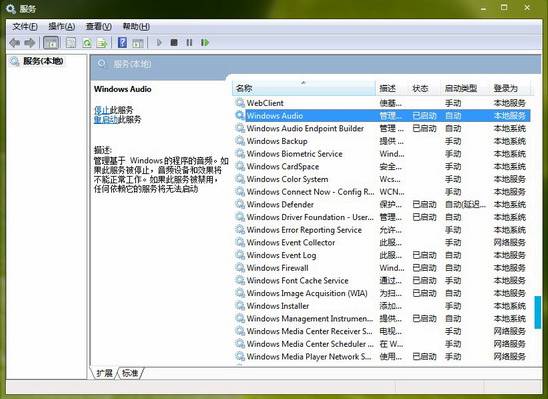Viewport: 548px width, 399px height.
Task: Select Windows Management Instrumen... row
Action: [382, 318]
